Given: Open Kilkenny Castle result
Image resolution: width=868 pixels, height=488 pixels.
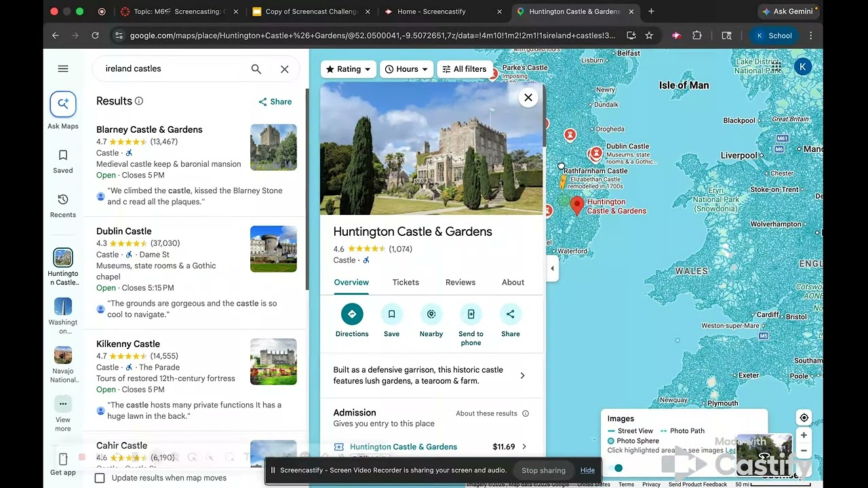Looking at the screenshot, I should click(128, 344).
